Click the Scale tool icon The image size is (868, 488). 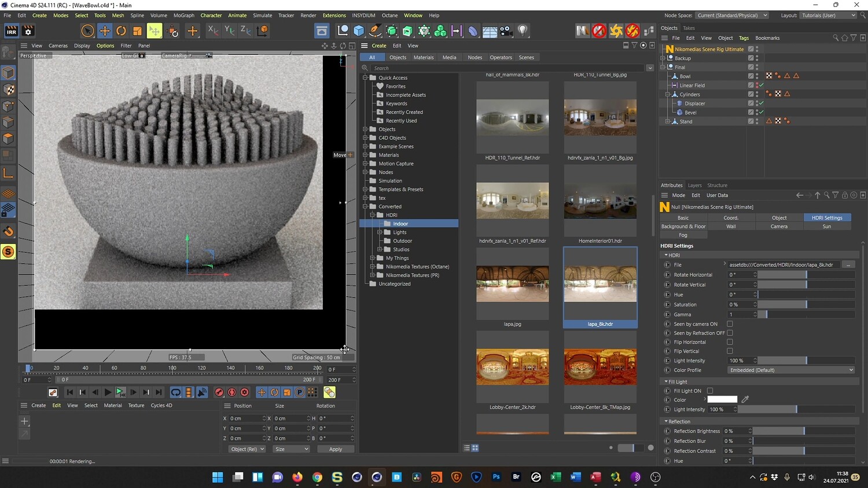pos(137,31)
